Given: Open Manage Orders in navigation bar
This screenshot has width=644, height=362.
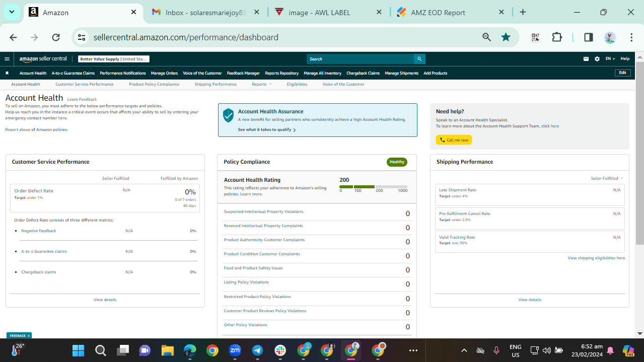Looking at the screenshot, I should pyautogui.click(x=164, y=73).
